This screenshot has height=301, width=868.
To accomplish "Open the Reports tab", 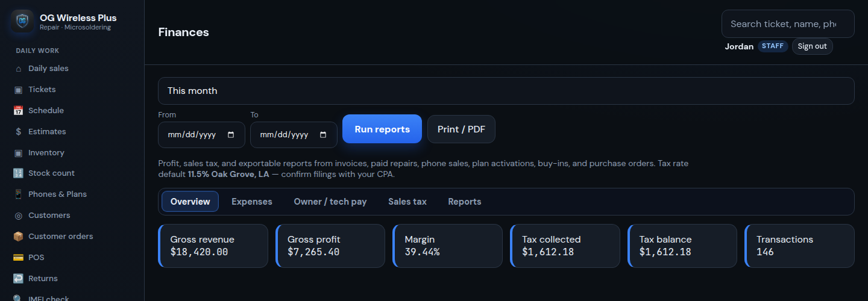I will (465, 202).
